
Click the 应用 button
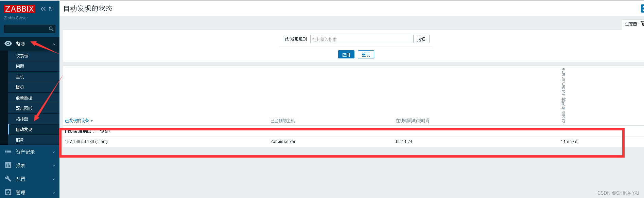tap(346, 55)
